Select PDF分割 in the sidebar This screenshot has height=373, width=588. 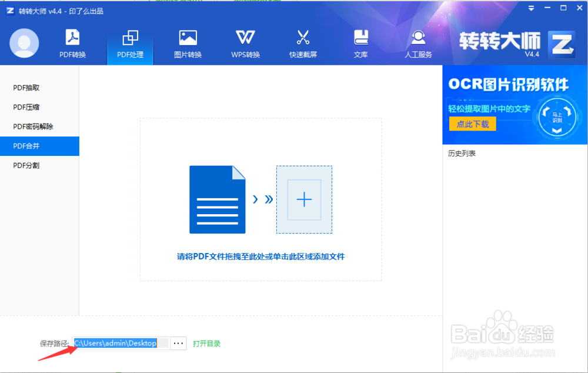(x=39, y=165)
